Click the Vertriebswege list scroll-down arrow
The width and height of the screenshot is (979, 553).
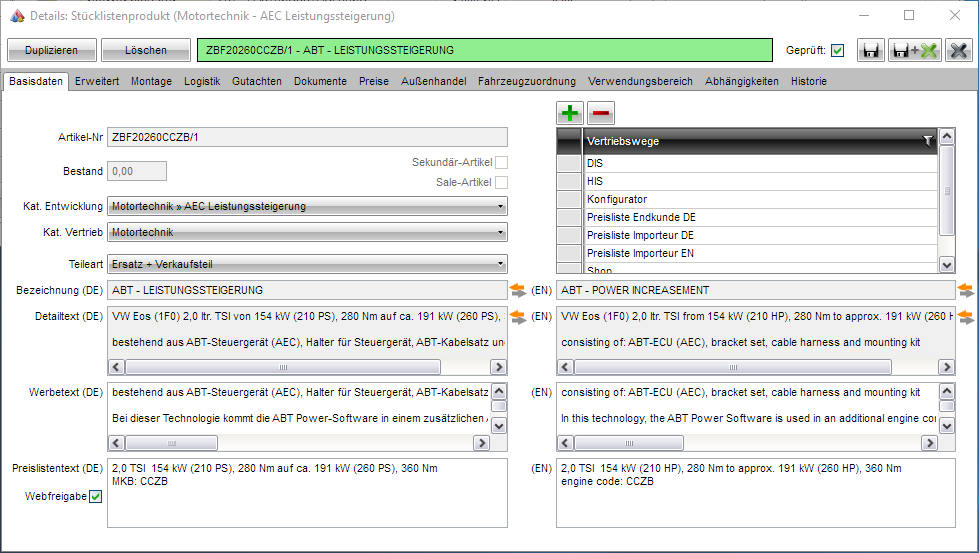tap(947, 265)
